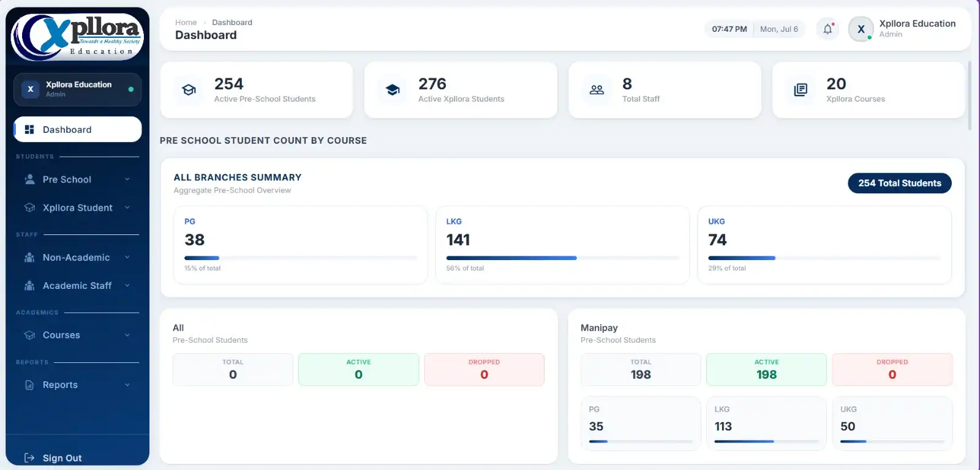This screenshot has width=980, height=470.
Task: Expand the Reports menu chevron
Action: coord(127,385)
